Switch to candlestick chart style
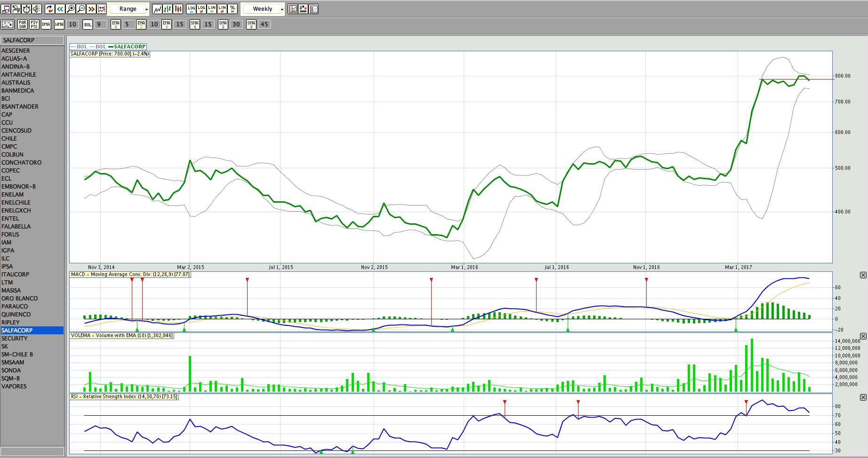Image resolution: width=868 pixels, height=458 pixels. click(x=178, y=9)
